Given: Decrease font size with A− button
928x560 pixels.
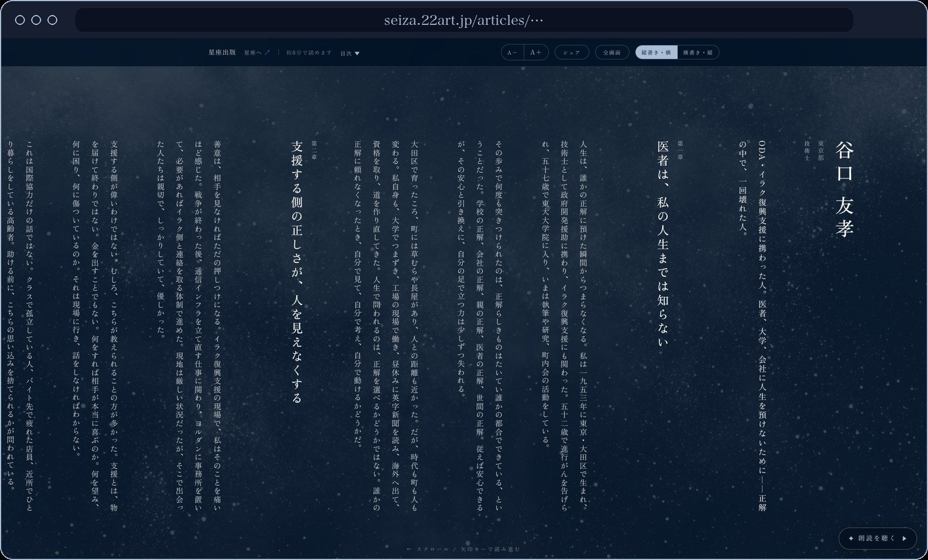Looking at the screenshot, I should tap(513, 53).
